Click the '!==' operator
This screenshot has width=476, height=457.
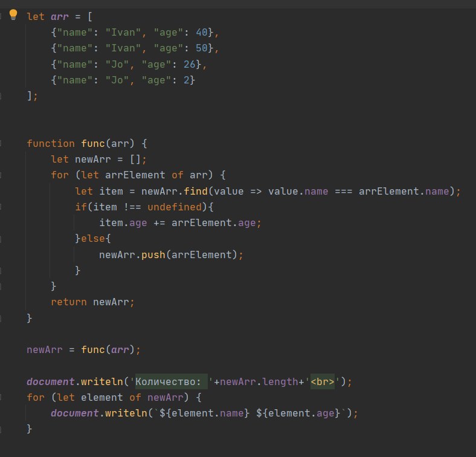pyautogui.click(x=132, y=207)
